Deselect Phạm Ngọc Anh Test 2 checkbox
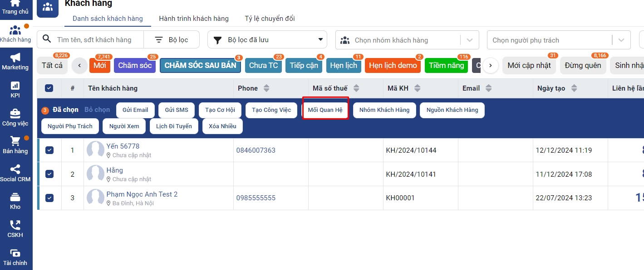Image resolution: width=644 pixels, height=270 pixels. (x=49, y=198)
